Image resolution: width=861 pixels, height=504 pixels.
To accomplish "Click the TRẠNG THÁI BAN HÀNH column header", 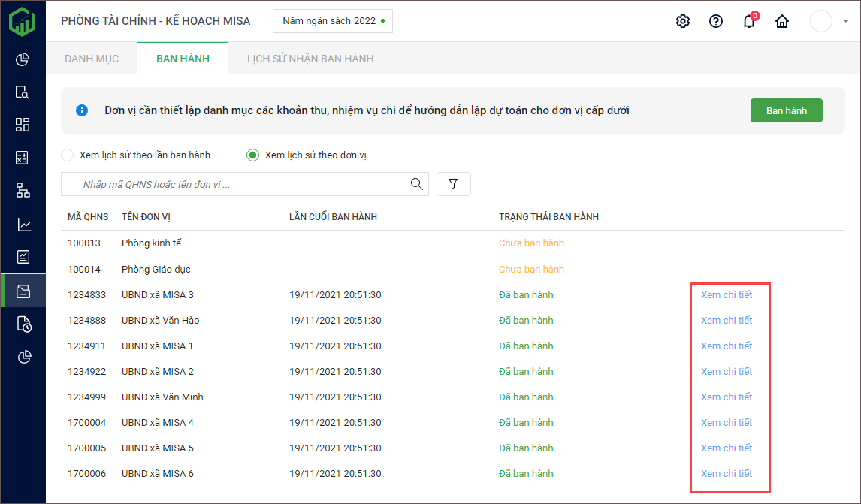I will pos(548,217).
